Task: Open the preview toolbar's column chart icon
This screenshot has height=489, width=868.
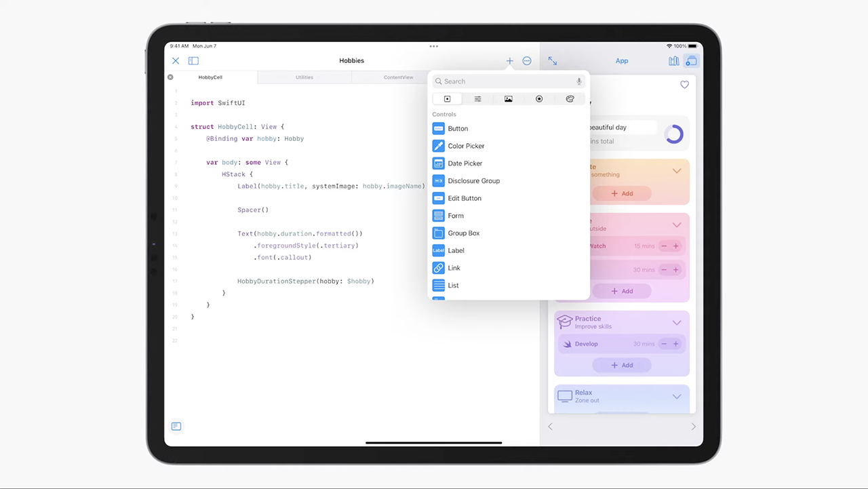Action: (673, 61)
